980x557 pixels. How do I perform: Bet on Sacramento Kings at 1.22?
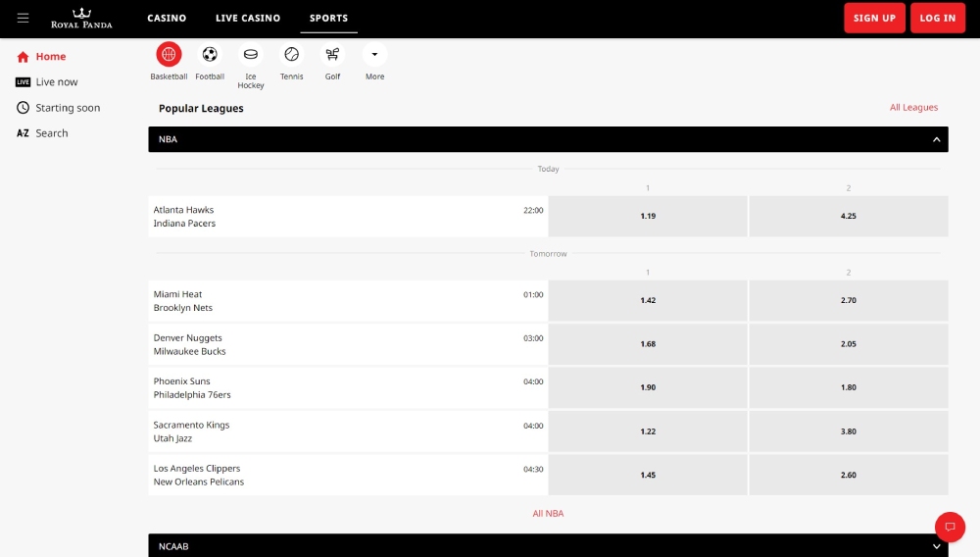tap(648, 431)
